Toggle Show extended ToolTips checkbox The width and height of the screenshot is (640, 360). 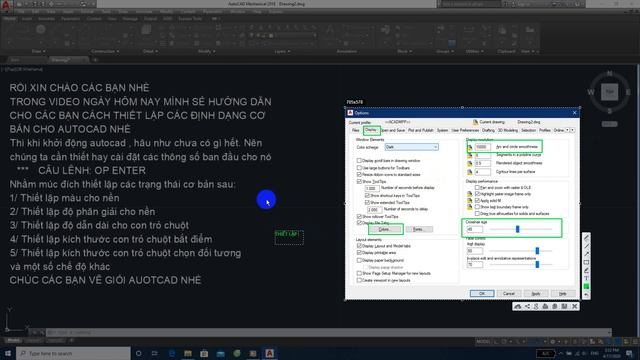367,202
